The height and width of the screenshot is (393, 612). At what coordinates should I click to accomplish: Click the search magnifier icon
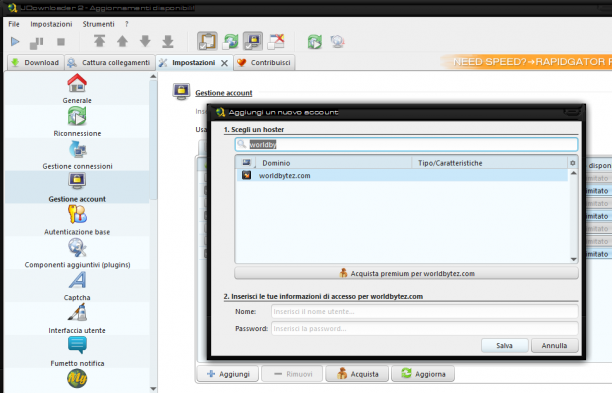[242, 144]
